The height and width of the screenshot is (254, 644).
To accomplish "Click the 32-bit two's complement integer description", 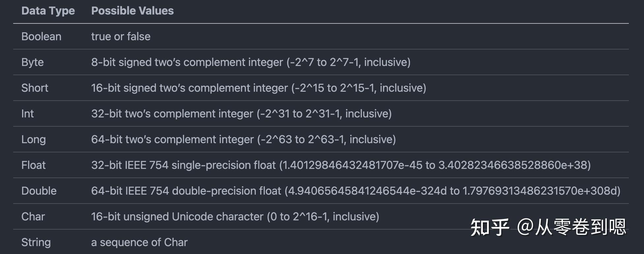I will [x=241, y=114].
